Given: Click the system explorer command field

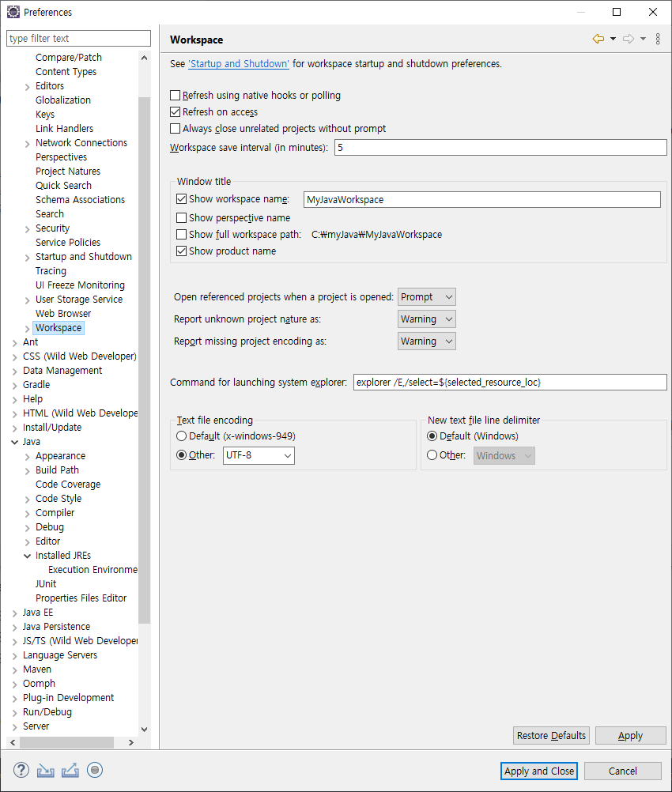Looking at the screenshot, I should coord(510,383).
